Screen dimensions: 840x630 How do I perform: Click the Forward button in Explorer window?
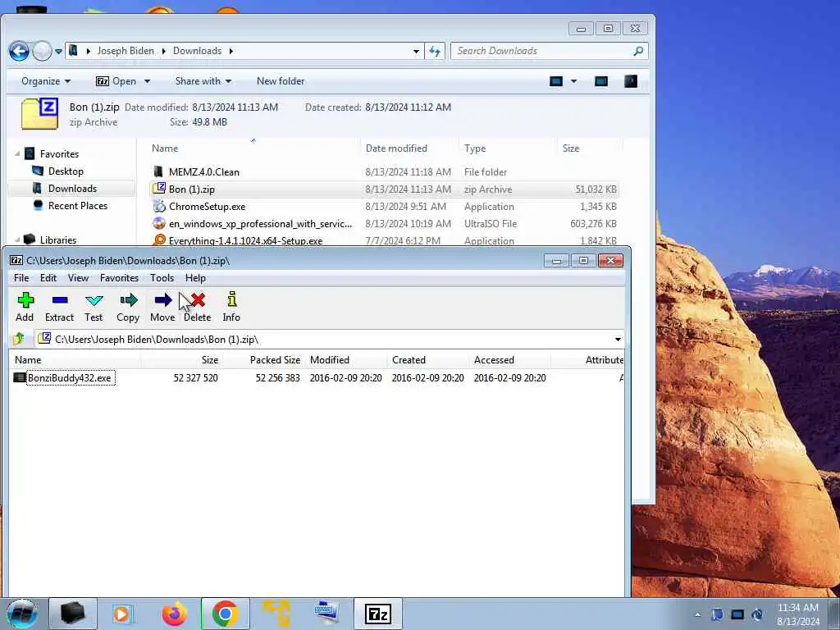coord(42,52)
